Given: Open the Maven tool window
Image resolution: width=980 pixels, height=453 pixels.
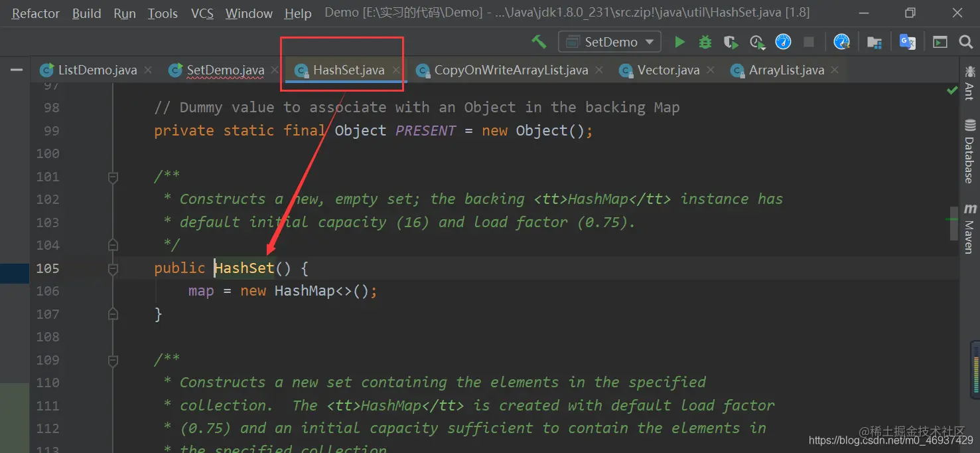Looking at the screenshot, I should 969,228.
